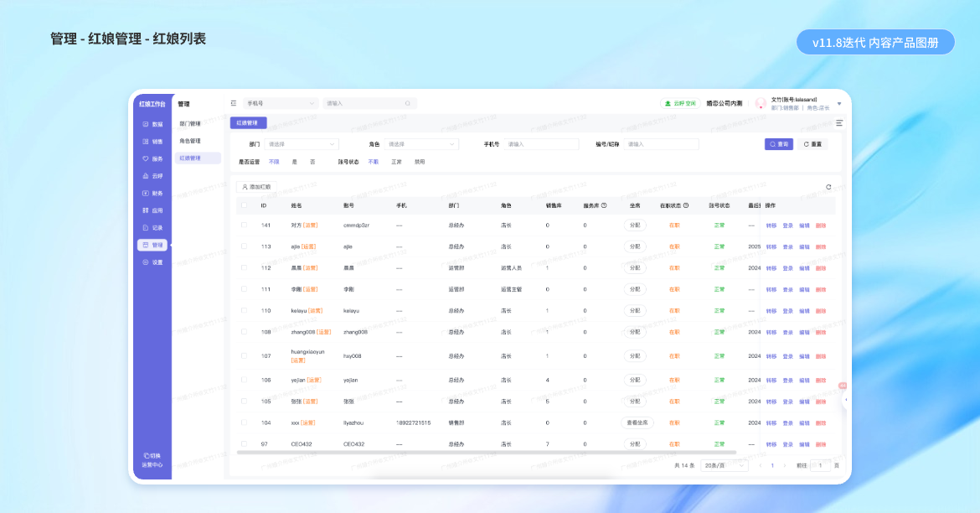Click 转移 link in row ID 141

coord(771,225)
